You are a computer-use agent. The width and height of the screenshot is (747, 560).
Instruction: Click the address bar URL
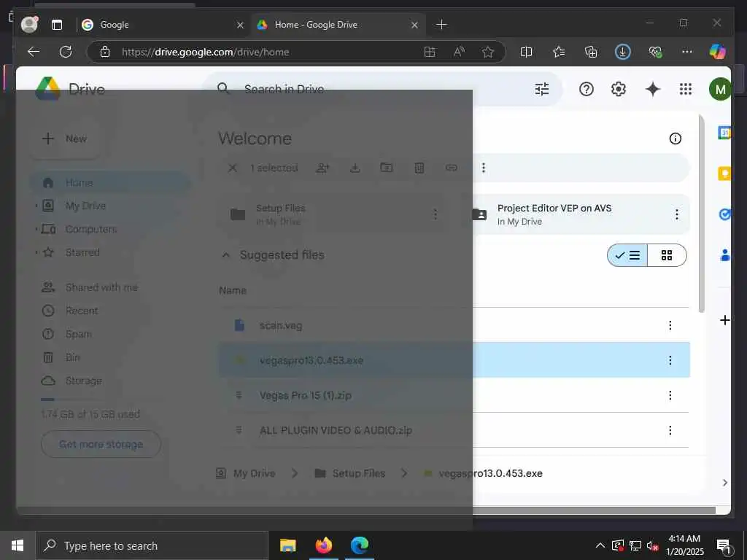click(205, 52)
